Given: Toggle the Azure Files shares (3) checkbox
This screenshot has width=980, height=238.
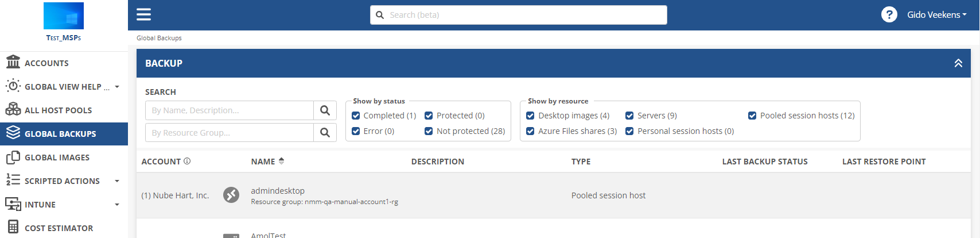Looking at the screenshot, I should pos(530,131).
